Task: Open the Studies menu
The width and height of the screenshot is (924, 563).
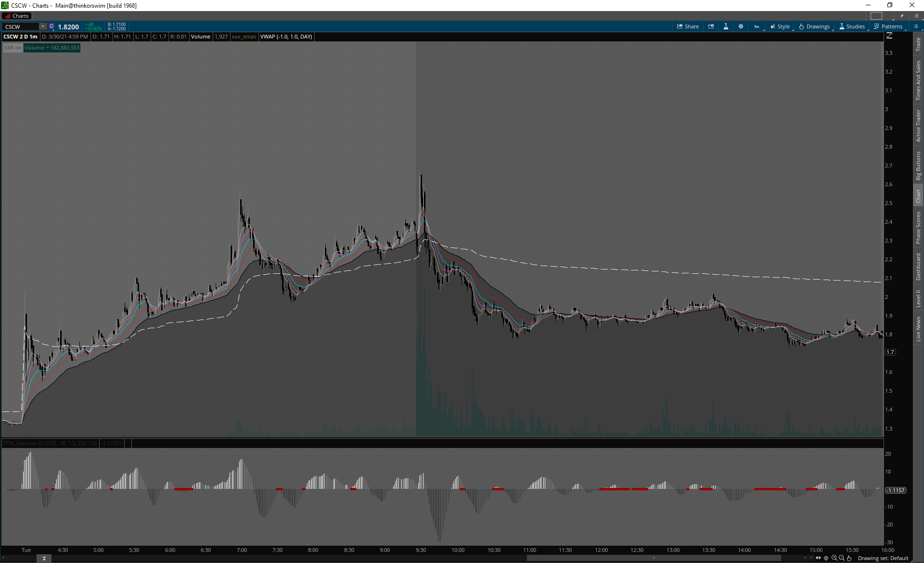Action: pos(852,26)
